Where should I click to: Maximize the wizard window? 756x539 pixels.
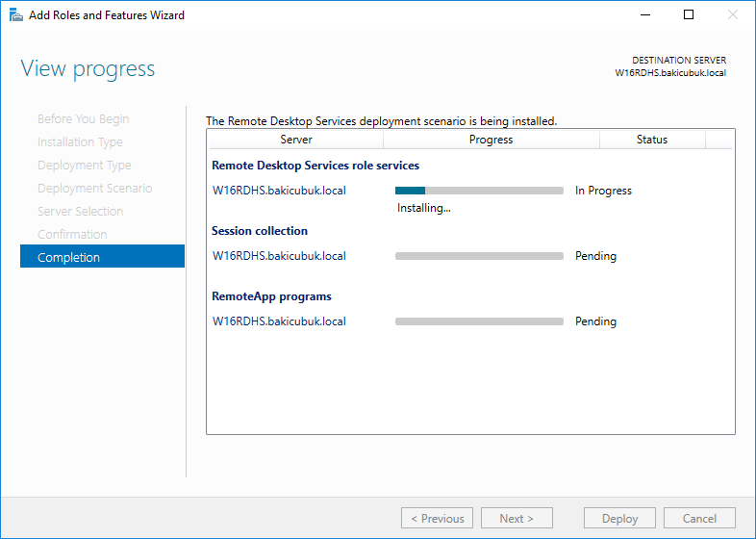(689, 15)
